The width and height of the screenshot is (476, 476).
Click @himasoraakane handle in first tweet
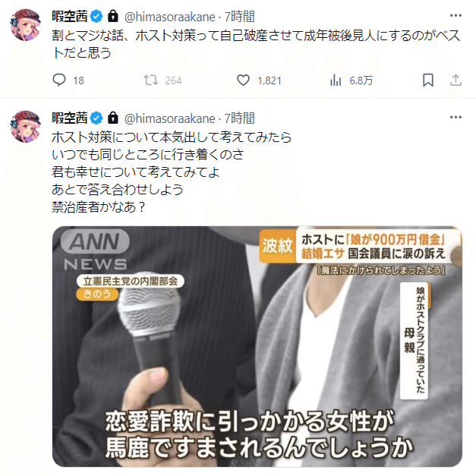(x=170, y=17)
